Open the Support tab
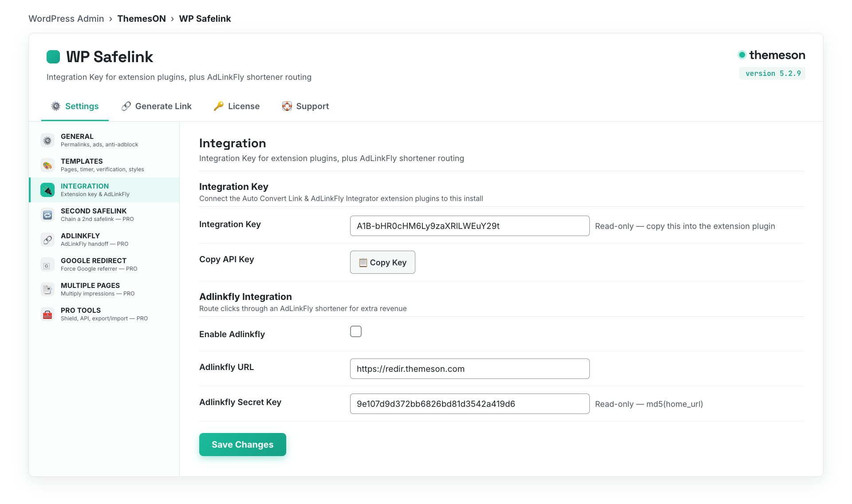 pos(306,106)
